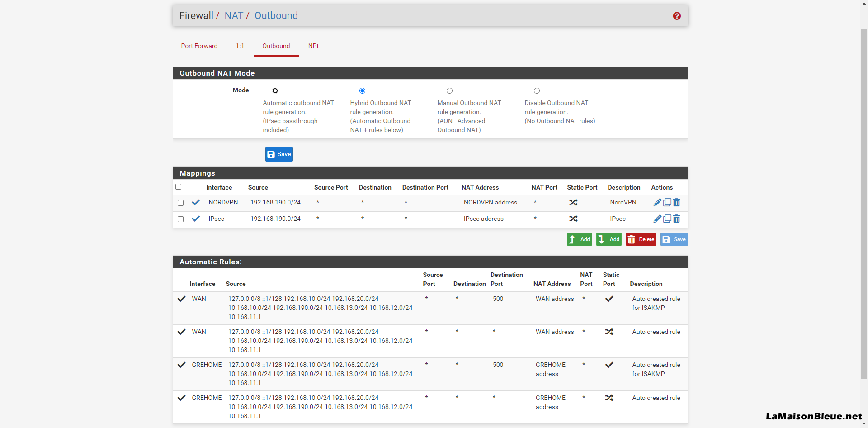Click the Firewall breadcrumb text
Viewport: 868px width, 428px height.
tap(196, 16)
